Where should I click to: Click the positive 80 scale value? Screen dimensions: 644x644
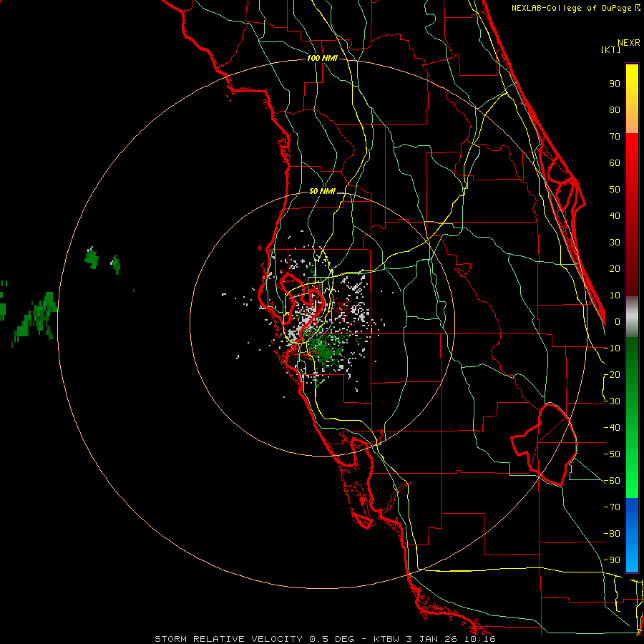coord(615,109)
